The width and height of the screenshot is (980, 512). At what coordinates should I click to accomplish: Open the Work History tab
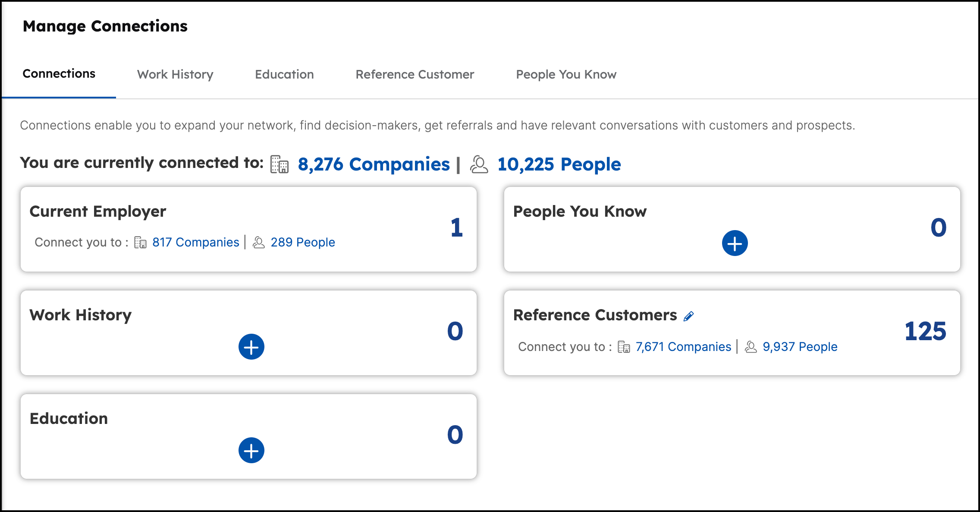coord(175,74)
